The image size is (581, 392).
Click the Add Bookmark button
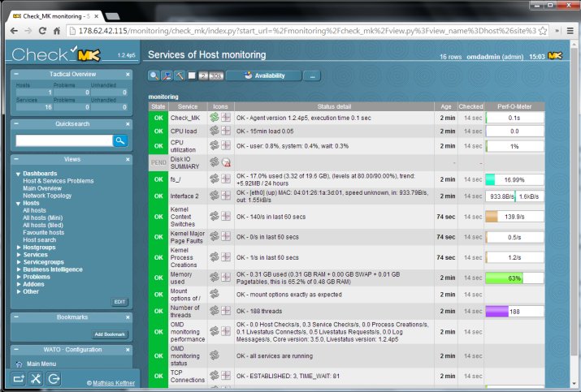[110, 334]
